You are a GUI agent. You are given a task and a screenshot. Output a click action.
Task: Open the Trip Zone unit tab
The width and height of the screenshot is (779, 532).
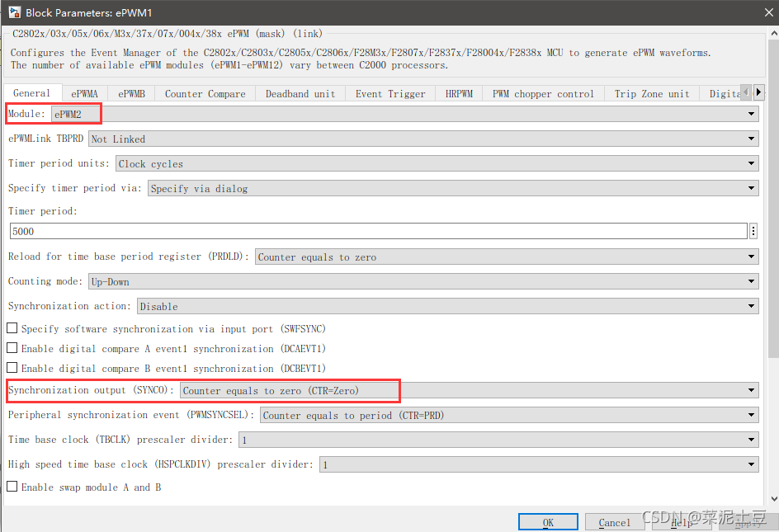(x=651, y=93)
